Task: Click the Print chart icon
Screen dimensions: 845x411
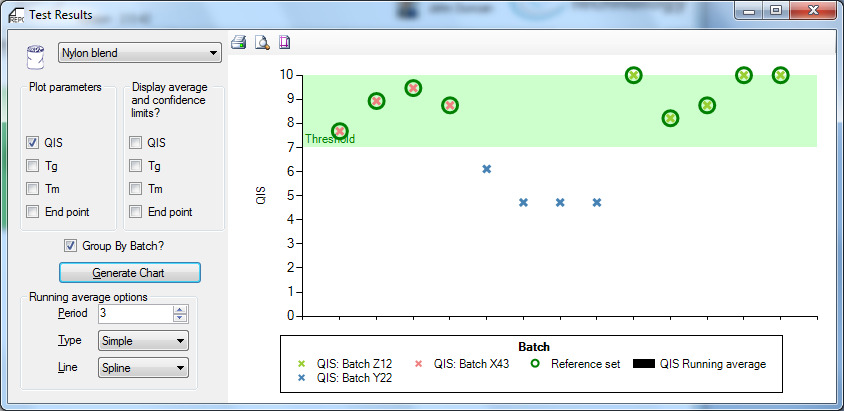Action: 239,43
